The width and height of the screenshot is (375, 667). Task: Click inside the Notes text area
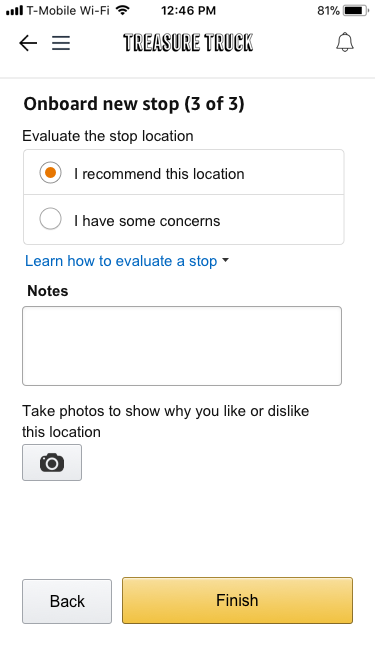point(182,346)
